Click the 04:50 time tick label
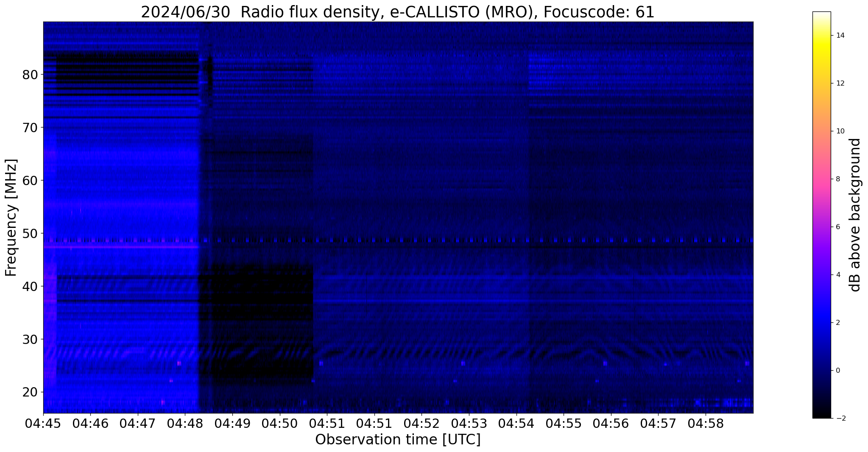 point(280,424)
